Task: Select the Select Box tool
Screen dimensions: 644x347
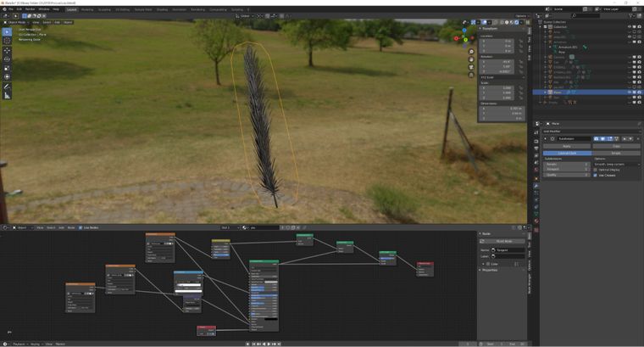Action: [x=7, y=31]
